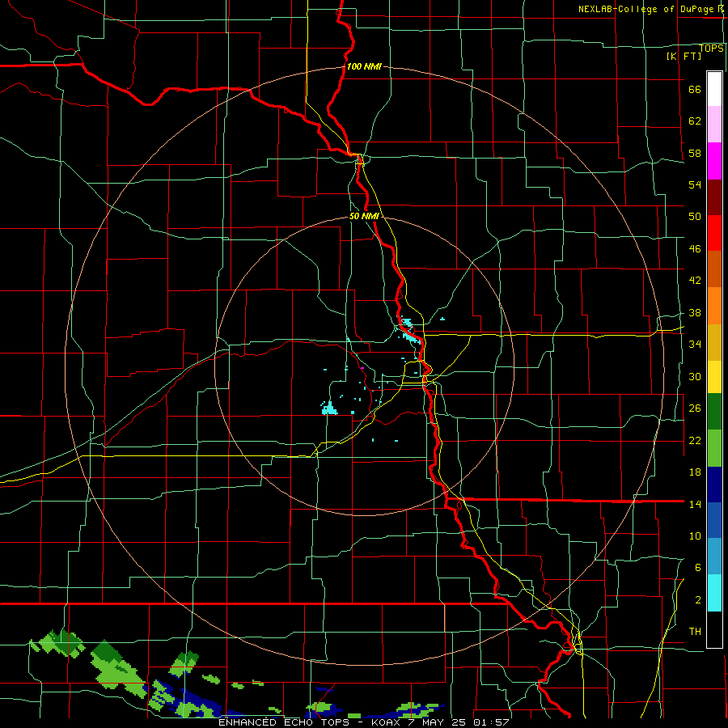Screen dimensions: 728x728
Task: Click the magenta 58 kft legend swatch
Action: click(714, 161)
